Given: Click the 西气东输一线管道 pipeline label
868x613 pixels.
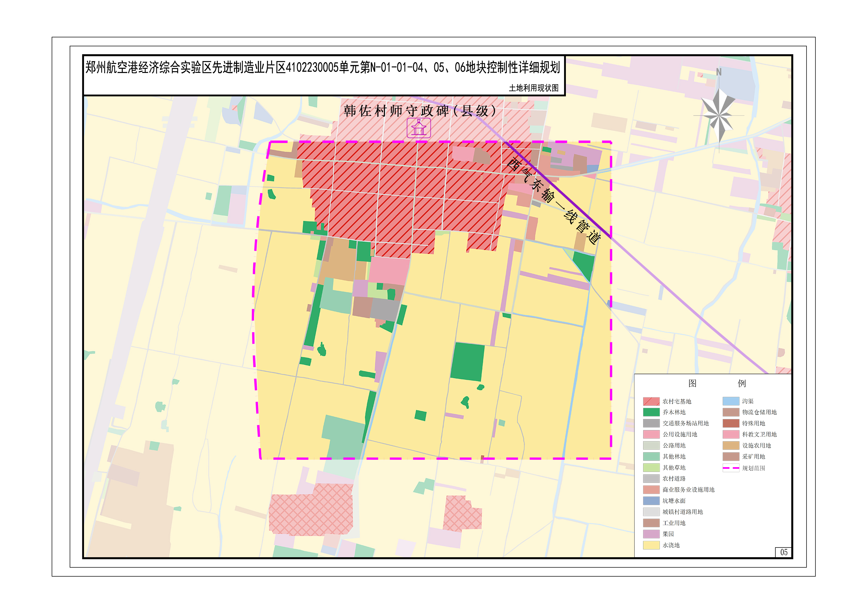Looking at the screenshot, I should tap(554, 201).
